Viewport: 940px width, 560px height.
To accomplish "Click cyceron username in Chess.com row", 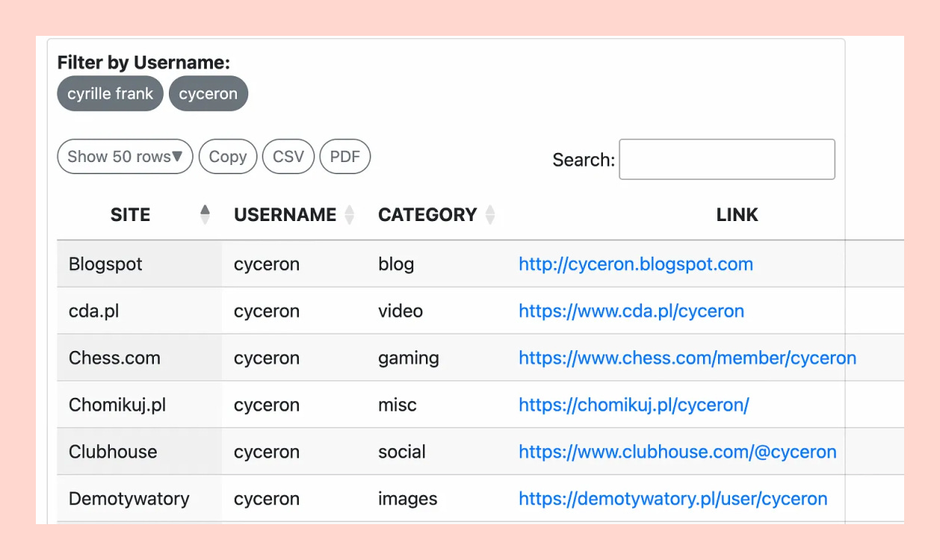I will tap(267, 358).
